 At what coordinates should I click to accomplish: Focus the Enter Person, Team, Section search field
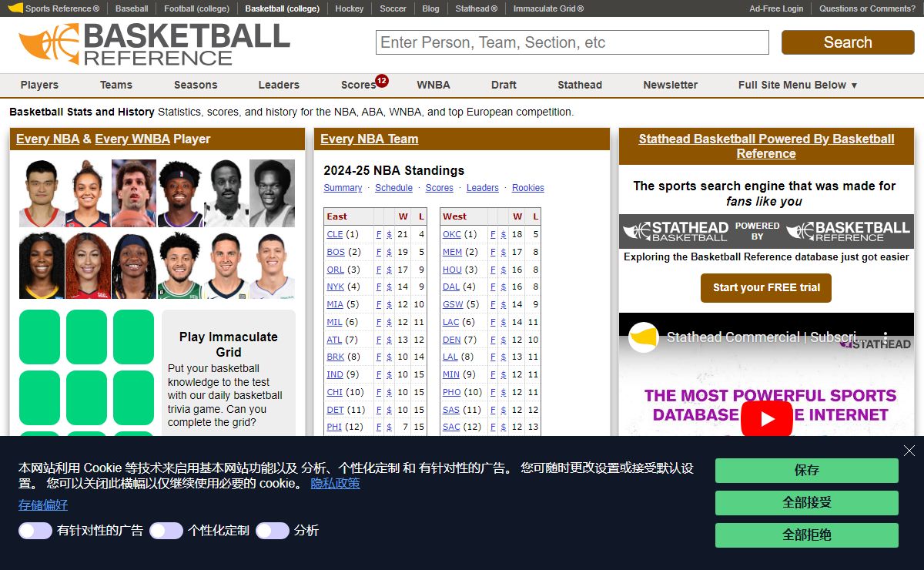(x=572, y=42)
